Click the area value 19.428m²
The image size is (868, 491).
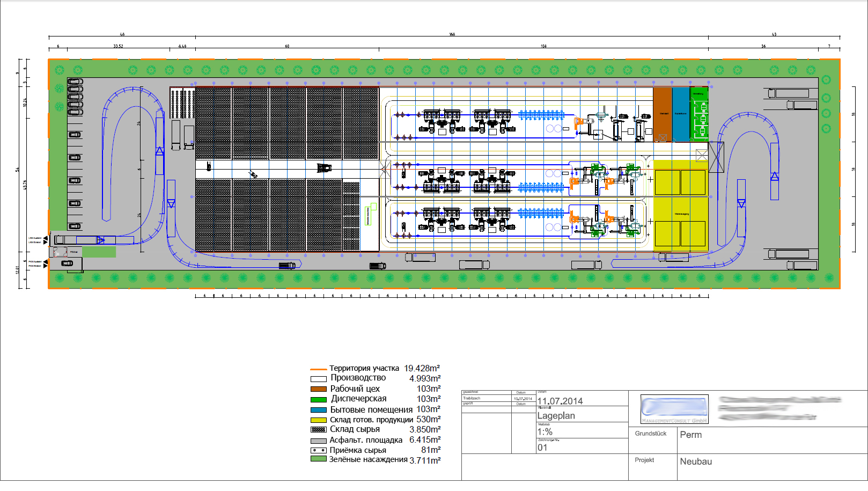[x=422, y=368]
